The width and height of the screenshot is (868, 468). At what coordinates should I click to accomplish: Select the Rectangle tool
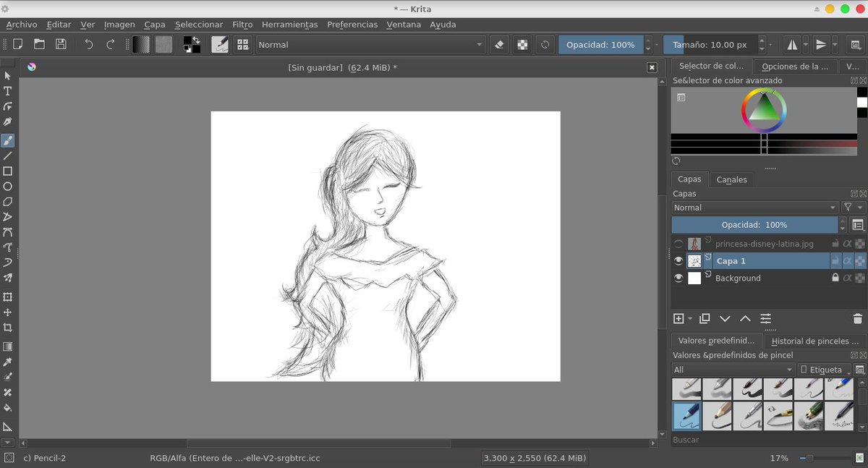[8, 171]
